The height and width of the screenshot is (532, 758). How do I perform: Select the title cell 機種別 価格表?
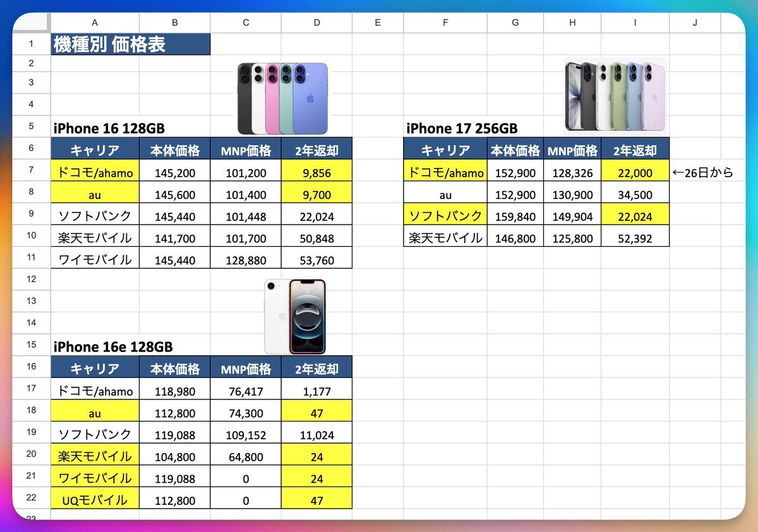[131, 44]
